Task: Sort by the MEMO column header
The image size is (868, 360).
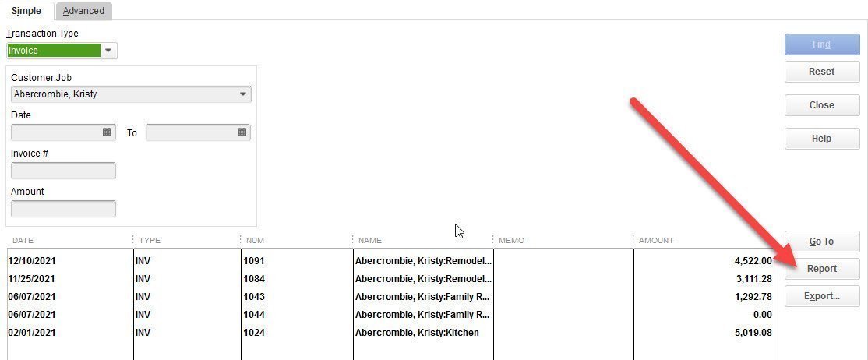Action: point(511,240)
